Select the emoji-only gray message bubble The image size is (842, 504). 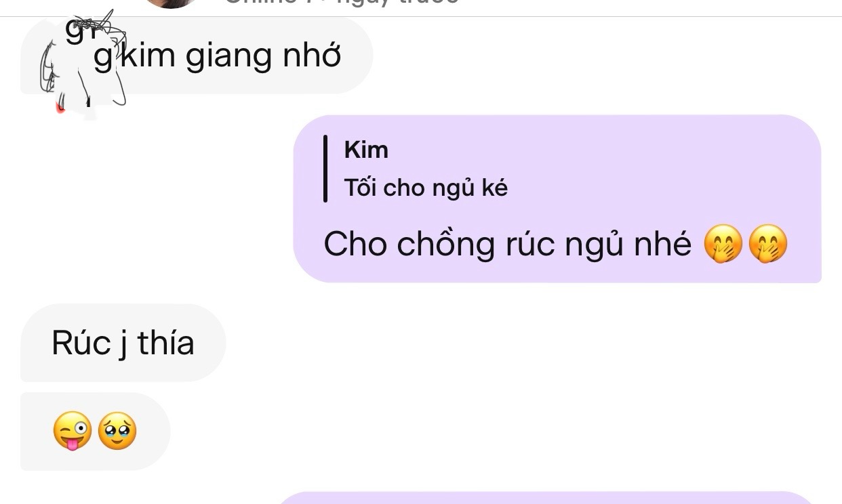click(x=95, y=432)
